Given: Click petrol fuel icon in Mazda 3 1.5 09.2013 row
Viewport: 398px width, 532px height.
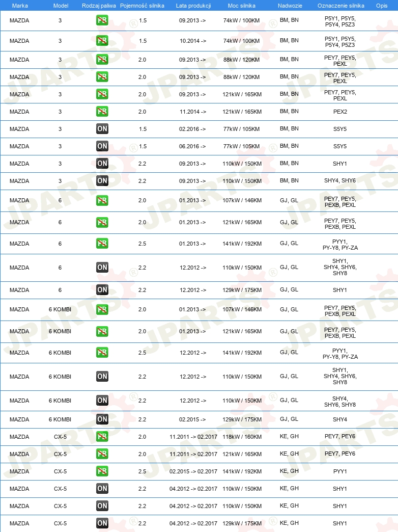Looking at the screenshot, I should click(x=102, y=20).
